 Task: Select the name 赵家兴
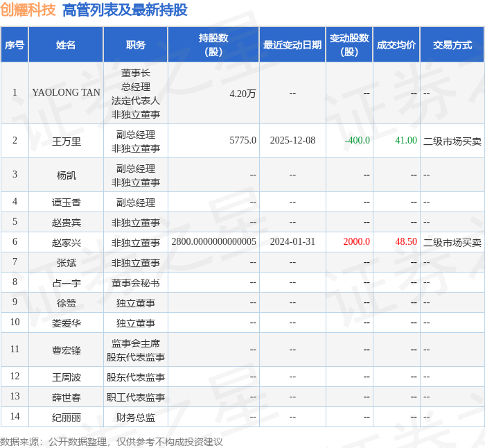67,243
